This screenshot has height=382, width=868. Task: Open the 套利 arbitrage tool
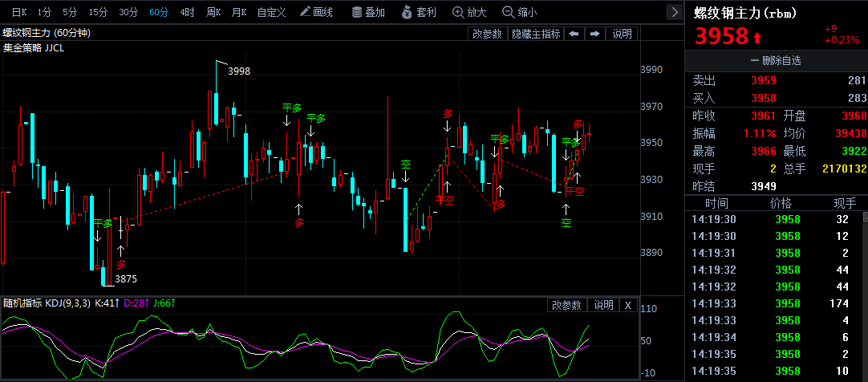[x=420, y=11]
